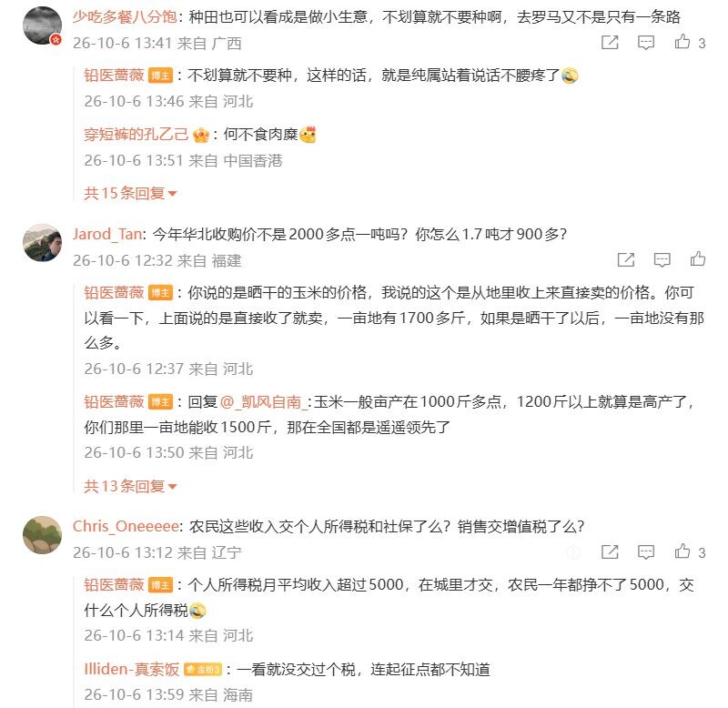Open reply box for 少吃多餐八分饱's comment
The height and width of the screenshot is (708, 728).
tap(646, 42)
